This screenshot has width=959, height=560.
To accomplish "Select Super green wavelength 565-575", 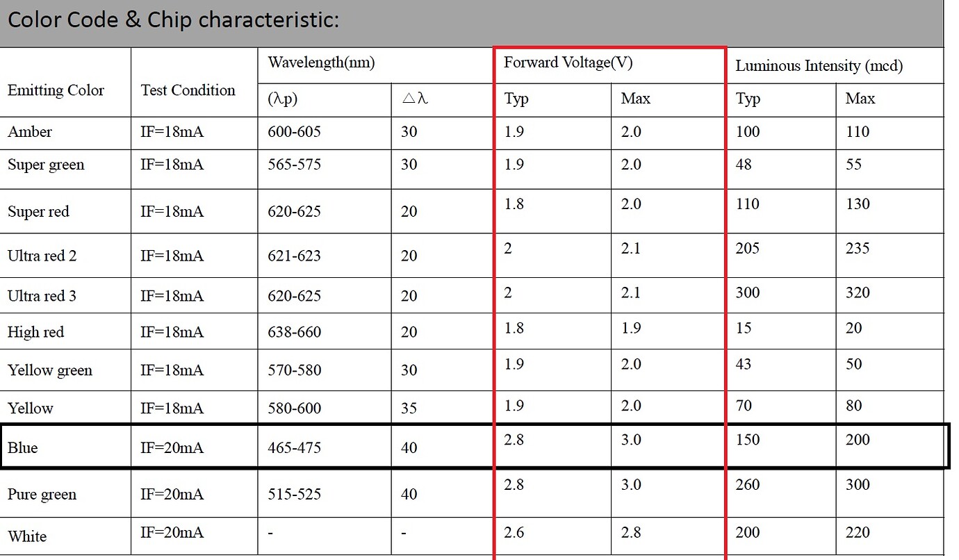I will coord(295,165).
